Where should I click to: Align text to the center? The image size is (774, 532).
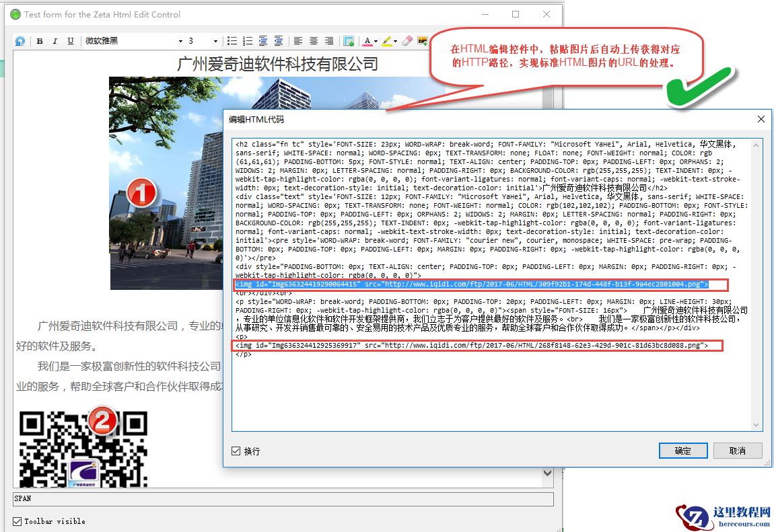pos(314,41)
